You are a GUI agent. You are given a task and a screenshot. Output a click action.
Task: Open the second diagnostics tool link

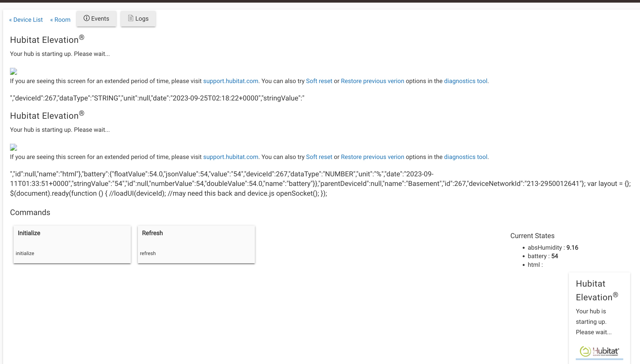465,157
